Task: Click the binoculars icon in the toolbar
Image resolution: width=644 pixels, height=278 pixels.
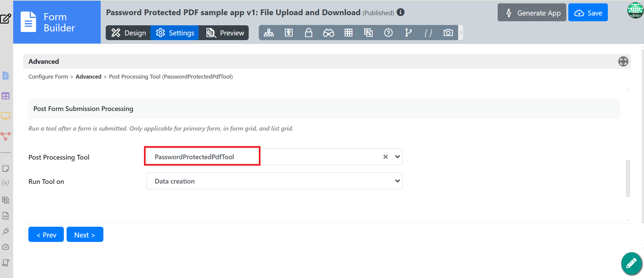Action: 328,33
